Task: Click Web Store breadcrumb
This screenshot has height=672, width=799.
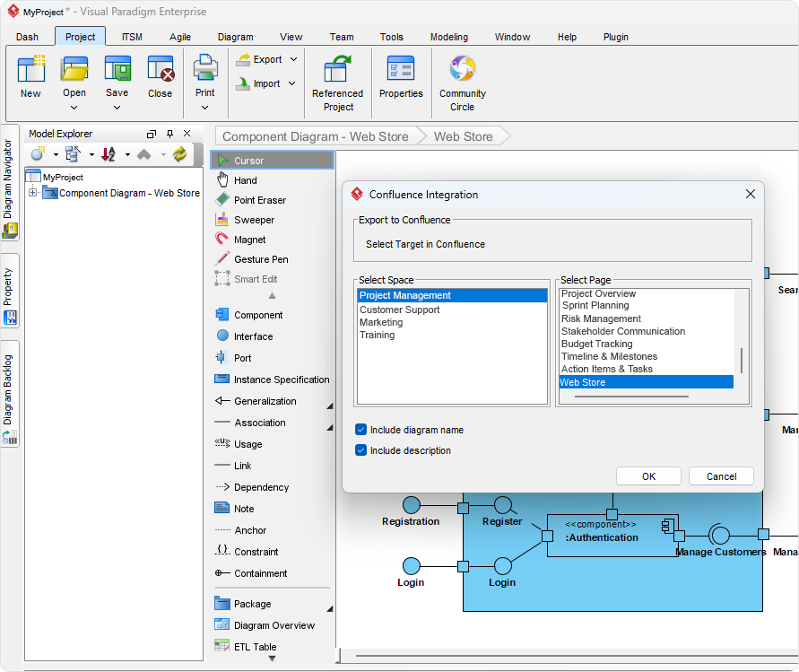Action: [x=464, y=136]
